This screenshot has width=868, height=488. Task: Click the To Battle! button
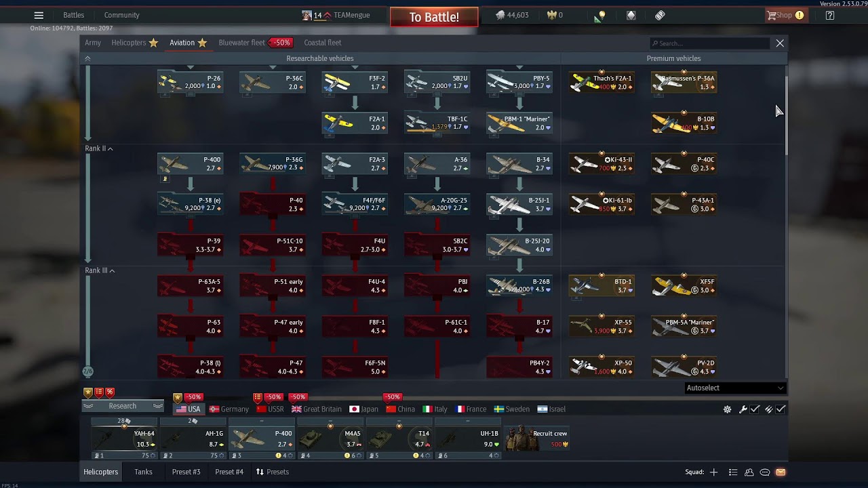[434, 17]
